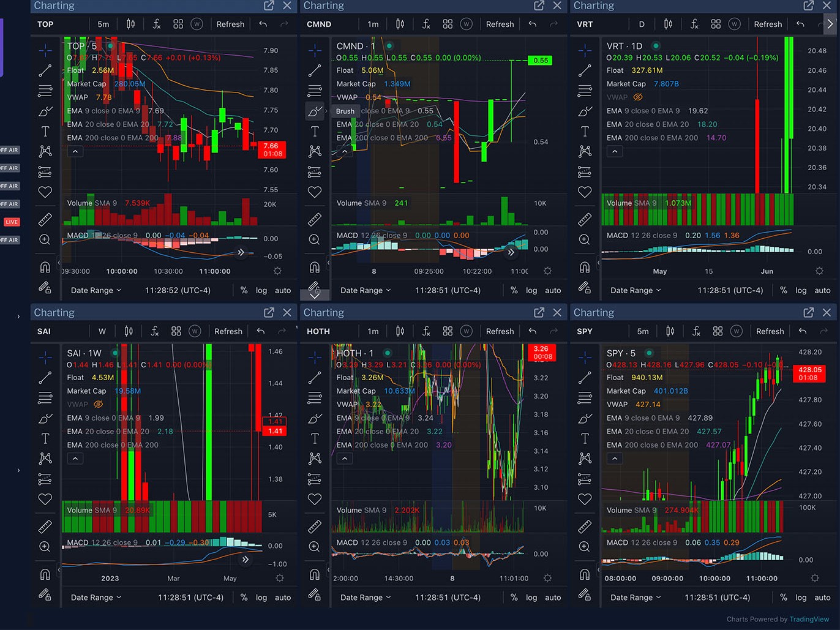Screen dimensions: 840x630
Task: Toggle log scale on the SPY chart
Action: tap(801, 598)
